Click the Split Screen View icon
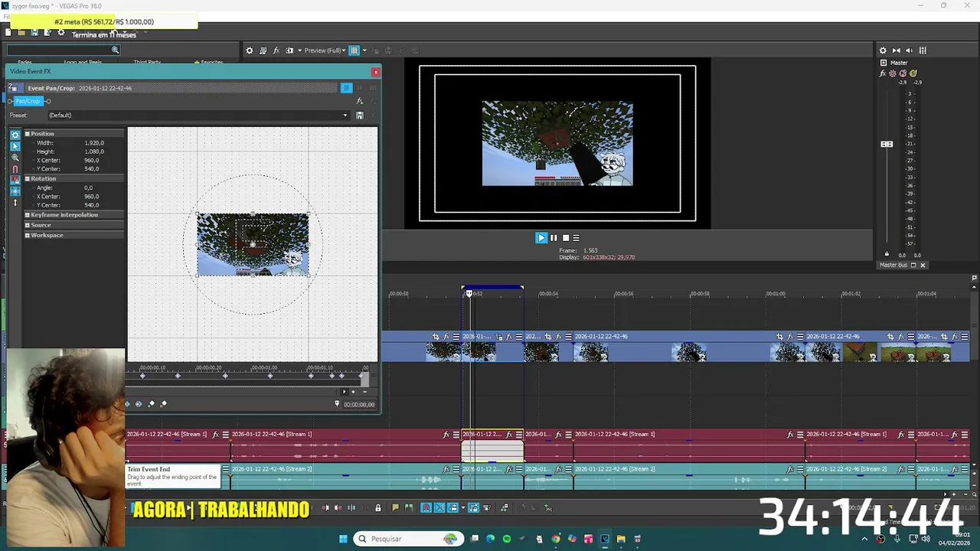Image resolution: width=980 pixels, height=551 pixels. click(x=289, y=51)
